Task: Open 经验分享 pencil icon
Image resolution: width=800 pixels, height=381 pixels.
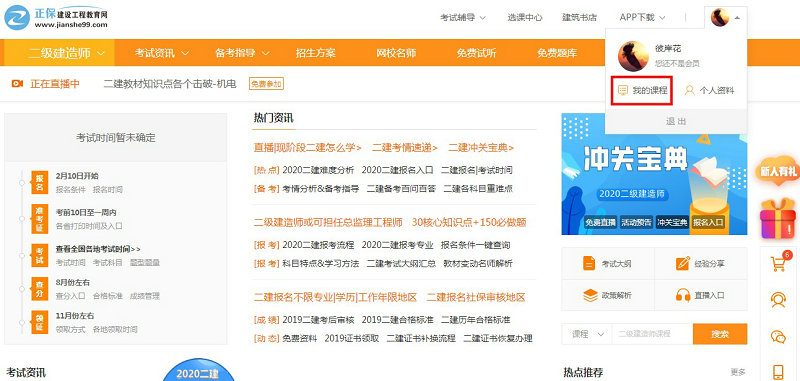Action: pos(683,264)
